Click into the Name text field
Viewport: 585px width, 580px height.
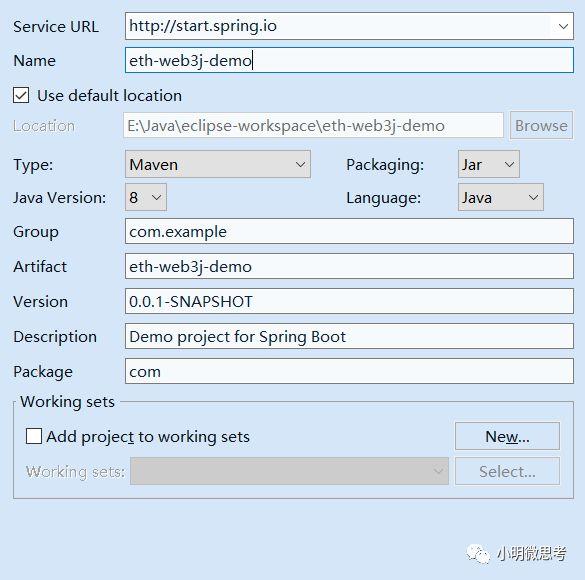coord(349,60)
